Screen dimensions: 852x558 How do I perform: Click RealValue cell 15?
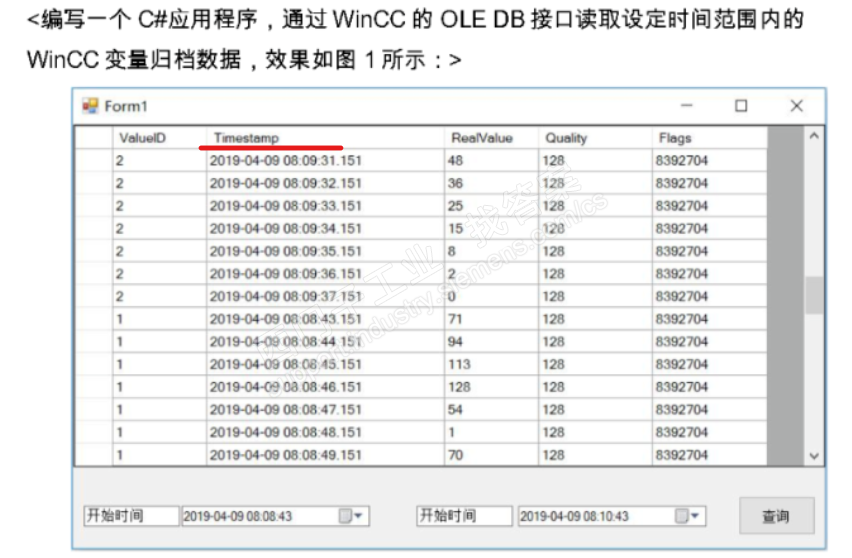[491, 229]
